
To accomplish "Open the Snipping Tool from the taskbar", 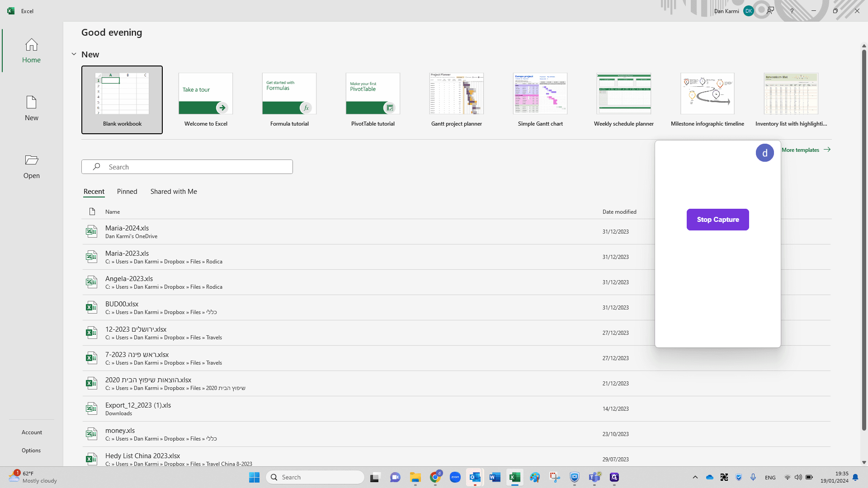I will click(x=555, y=477).
